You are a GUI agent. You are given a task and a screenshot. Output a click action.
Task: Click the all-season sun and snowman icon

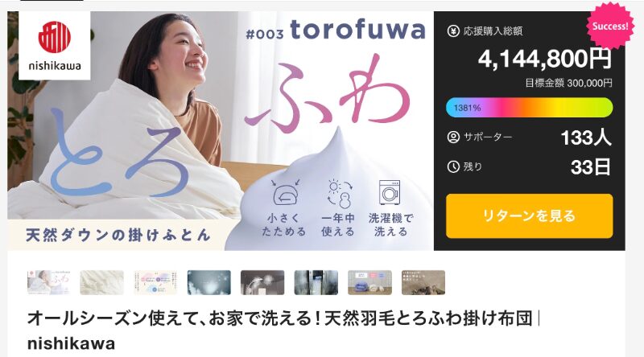[x=339, y=192]
